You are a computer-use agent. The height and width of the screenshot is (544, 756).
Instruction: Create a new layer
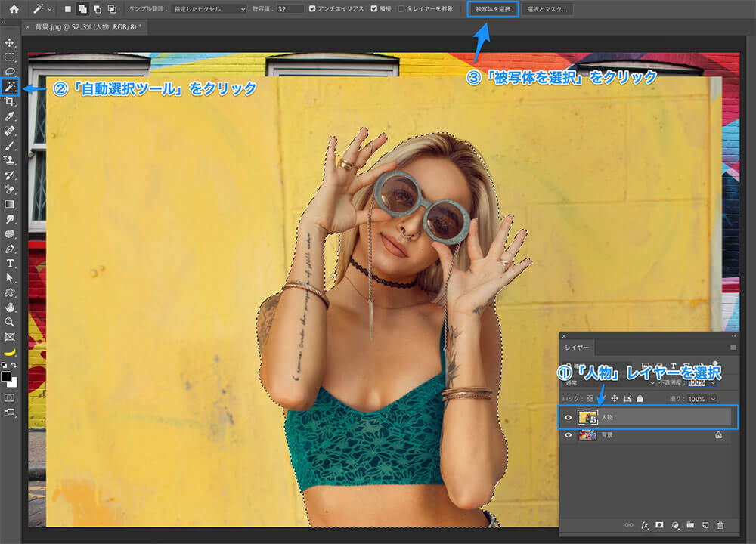pyautogui.click(x=705, y=525)
